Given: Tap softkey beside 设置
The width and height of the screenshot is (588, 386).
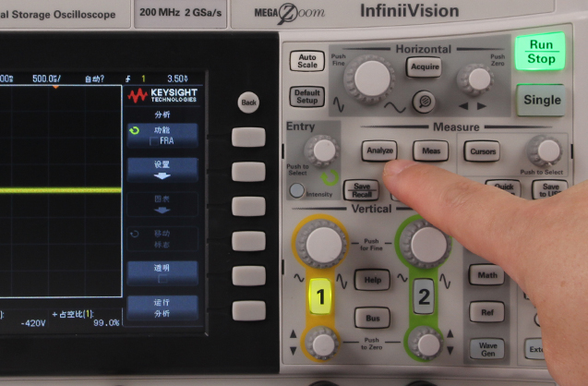Looking at the screenshot, I should (248, 172).
